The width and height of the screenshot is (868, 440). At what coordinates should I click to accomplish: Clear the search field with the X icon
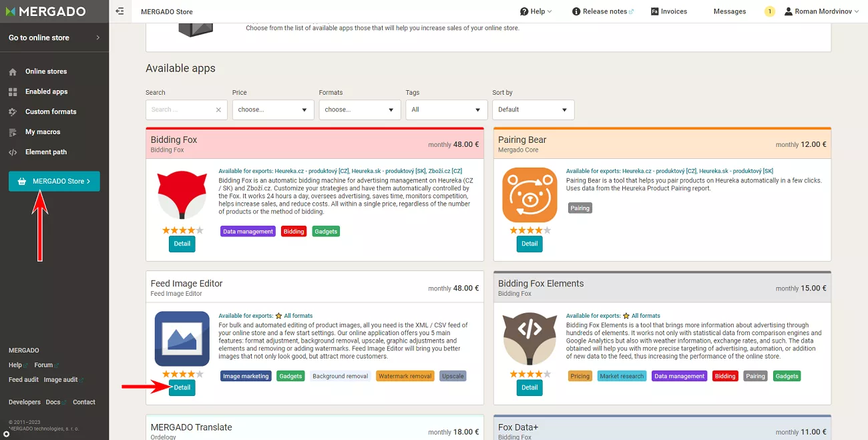tap(218, 109)
